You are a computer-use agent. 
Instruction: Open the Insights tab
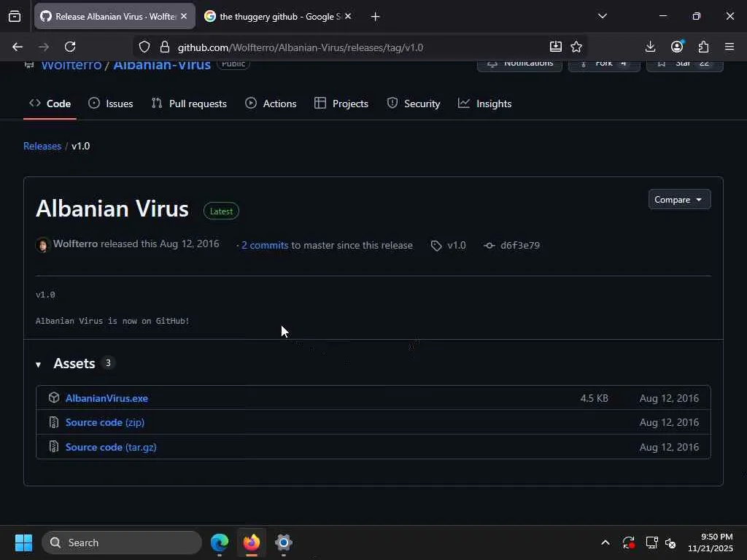pos(484,104)
